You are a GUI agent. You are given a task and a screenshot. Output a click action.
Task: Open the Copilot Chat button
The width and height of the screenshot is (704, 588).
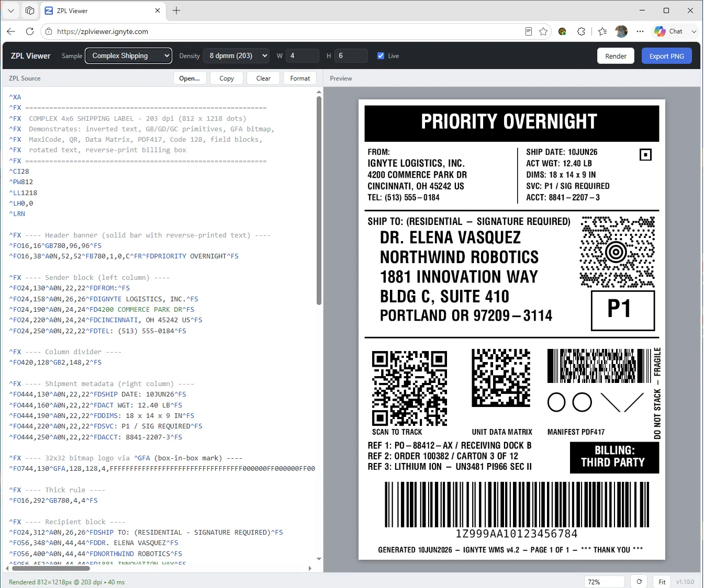point(668,31)
